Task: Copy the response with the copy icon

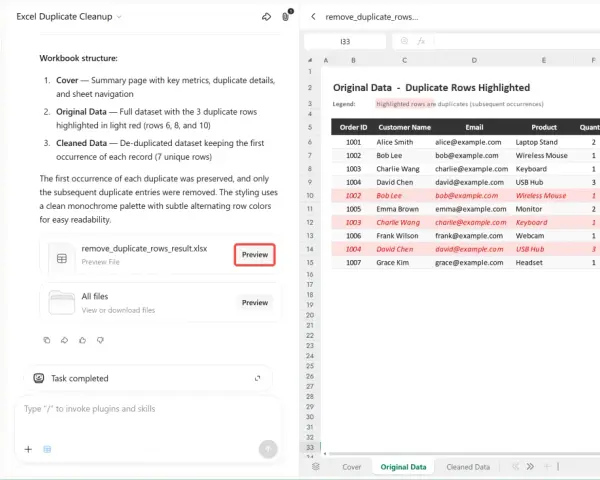Action: [47, 340]
